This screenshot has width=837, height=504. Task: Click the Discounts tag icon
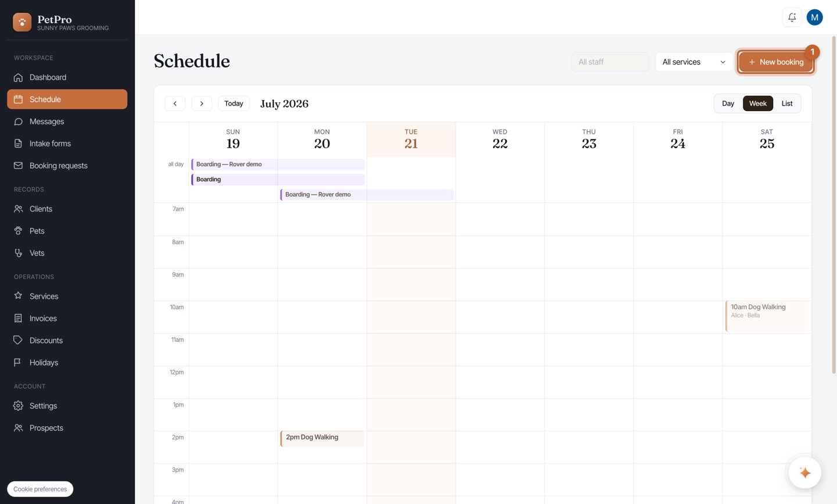(18, 340)
